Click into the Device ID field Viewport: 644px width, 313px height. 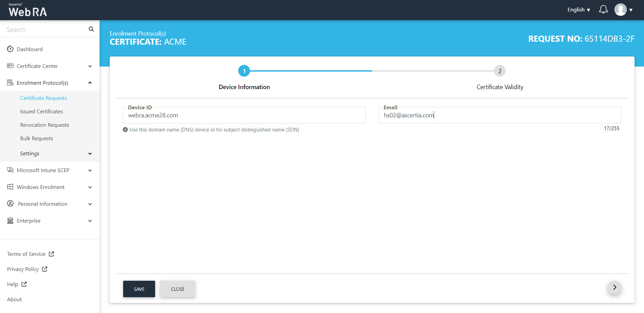244,115
